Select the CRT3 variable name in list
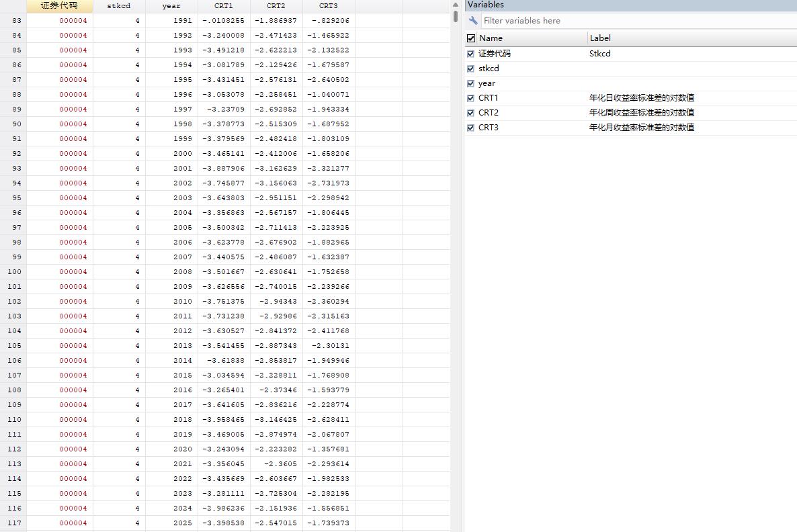 click(x=488, y=128)
